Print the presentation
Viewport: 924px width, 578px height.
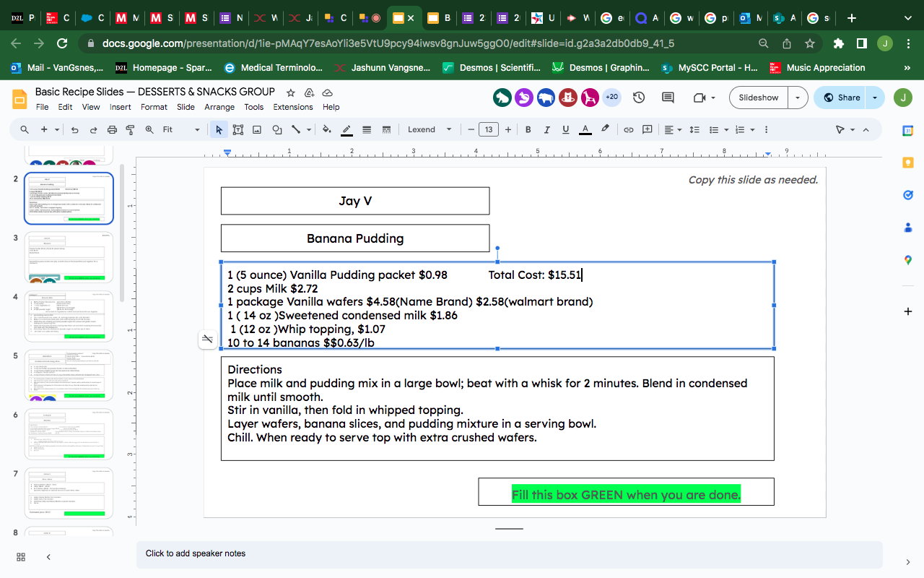[112, 129]
